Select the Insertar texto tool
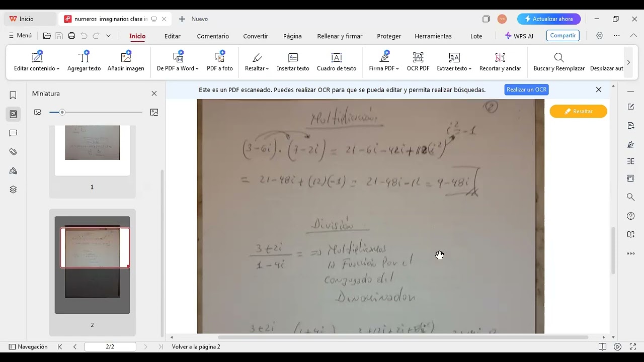 tap(293, 62)
